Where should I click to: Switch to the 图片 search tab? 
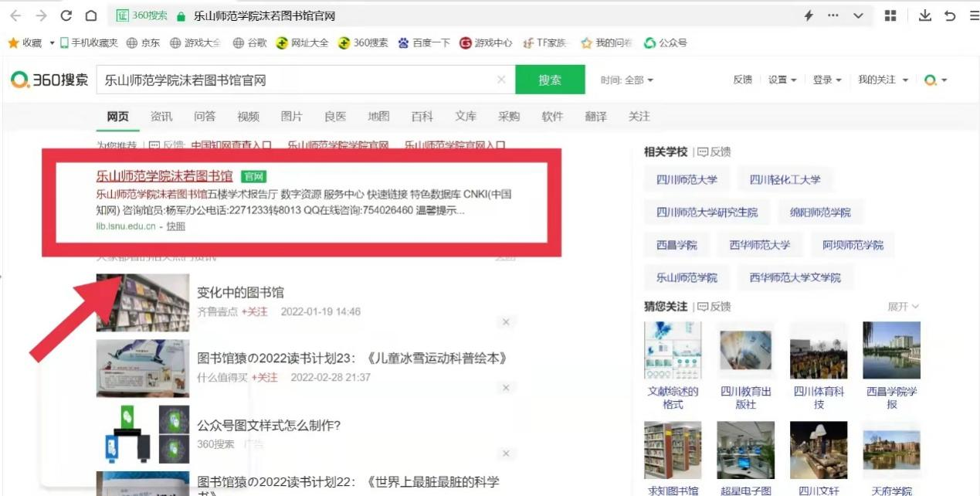tap(292, 117)
